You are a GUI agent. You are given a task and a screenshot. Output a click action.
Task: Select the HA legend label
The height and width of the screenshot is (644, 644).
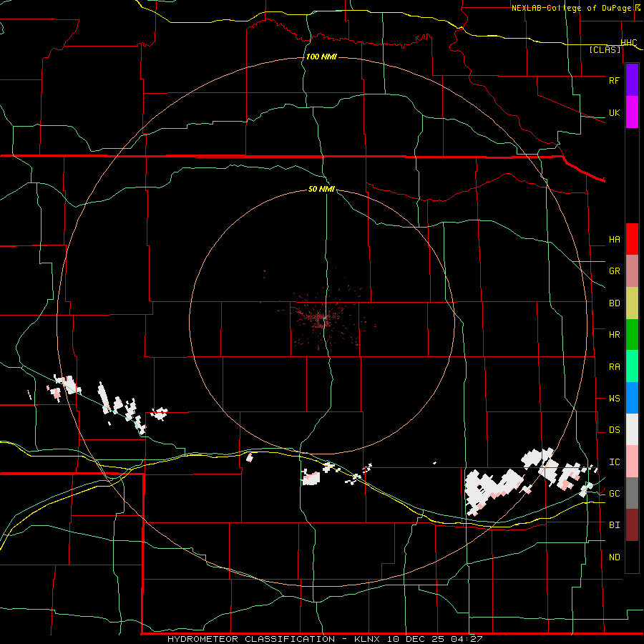click(x=614, y=239)
